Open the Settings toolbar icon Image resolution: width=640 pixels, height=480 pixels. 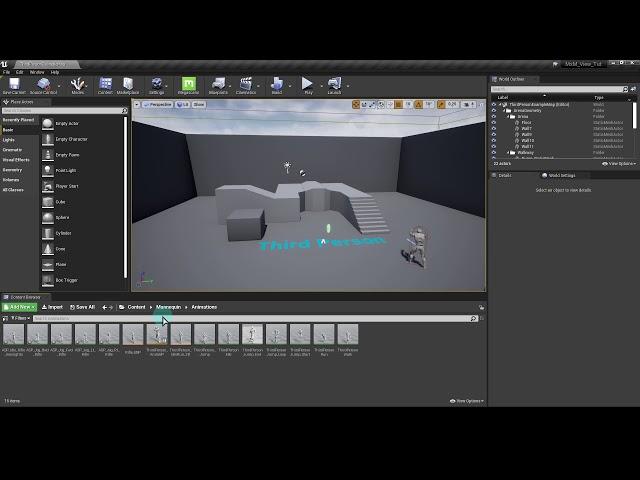pos(157,86)
